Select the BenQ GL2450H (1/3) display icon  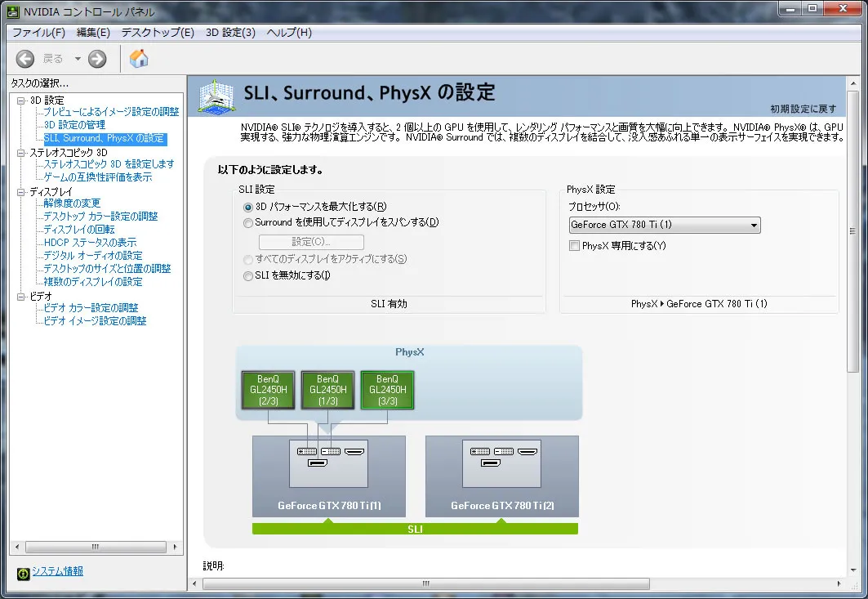click(x=327, y=390)
